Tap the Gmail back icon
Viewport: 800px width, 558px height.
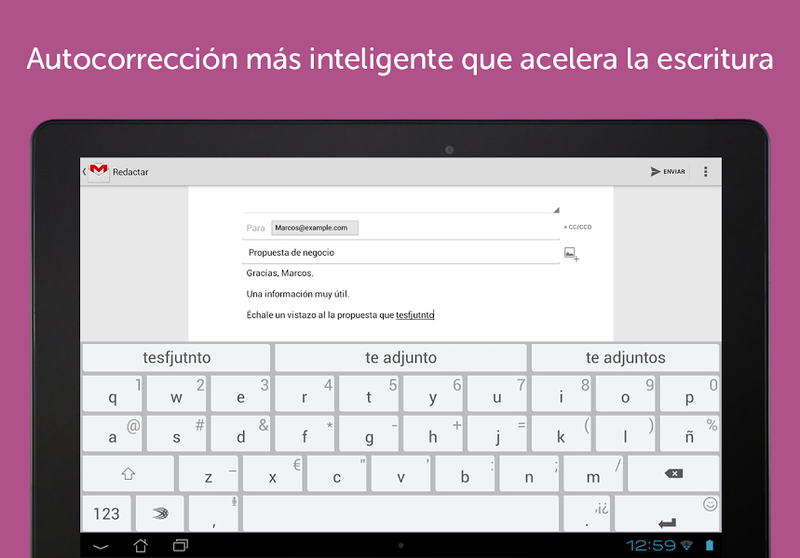coord(84,172)
